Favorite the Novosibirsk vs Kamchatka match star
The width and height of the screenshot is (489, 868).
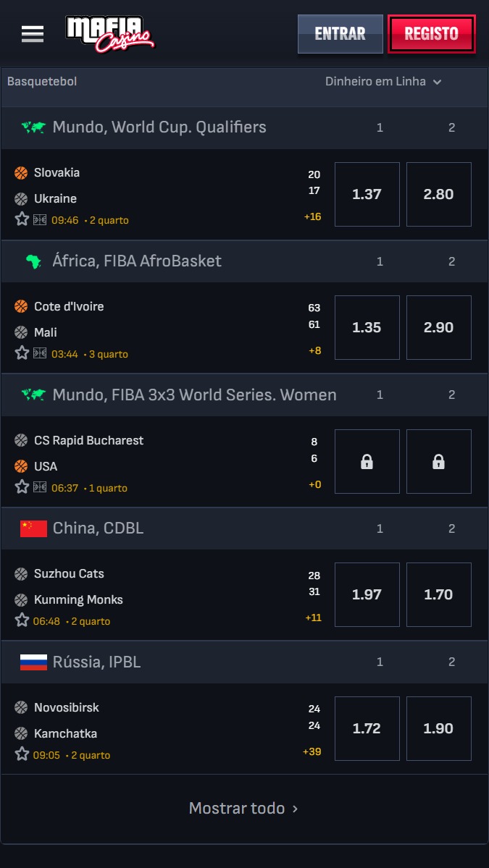click(x=22, y=754)
